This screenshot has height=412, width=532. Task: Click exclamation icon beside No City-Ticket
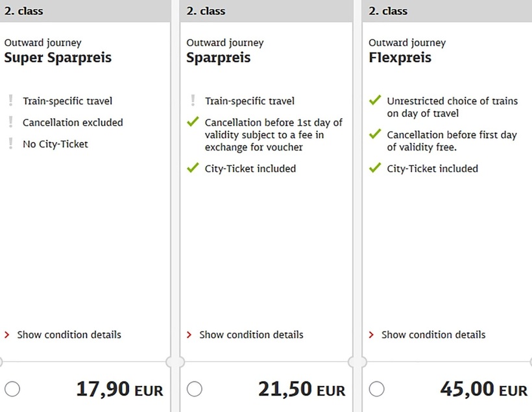click(10, 143)
